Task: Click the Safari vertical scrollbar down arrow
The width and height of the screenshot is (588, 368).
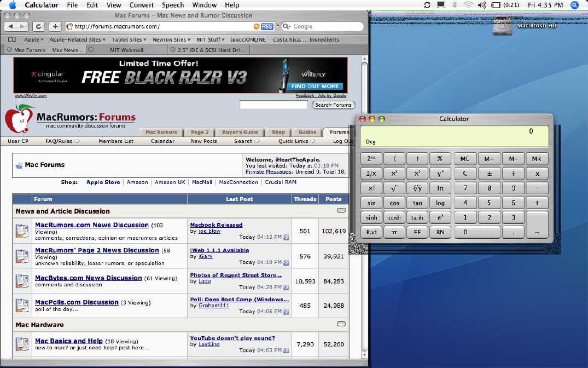Action: (x=364, y=354)
